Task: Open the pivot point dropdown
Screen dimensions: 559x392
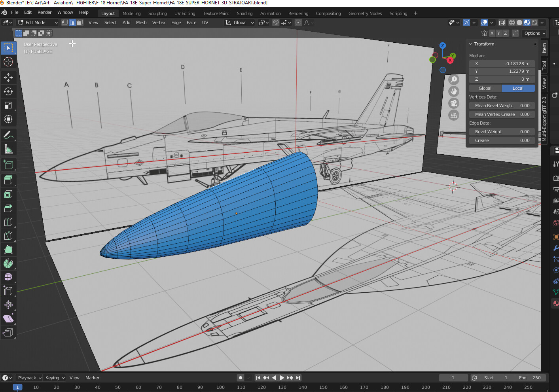Action: pos(263,23)
